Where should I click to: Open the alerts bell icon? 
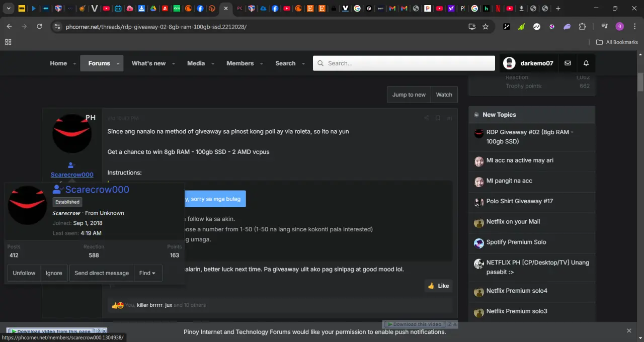tap(586, 63)
